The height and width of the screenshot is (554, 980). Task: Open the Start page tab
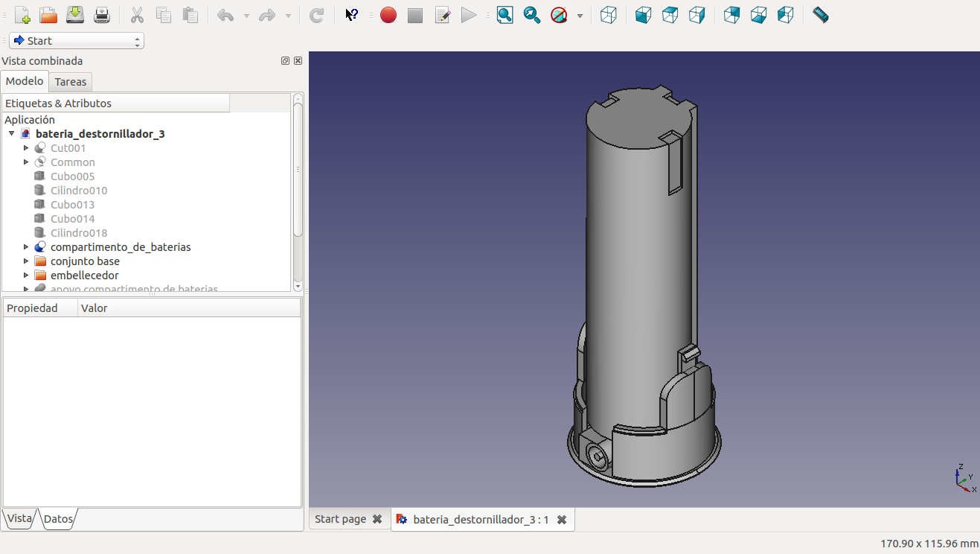(x=340, y=519)
